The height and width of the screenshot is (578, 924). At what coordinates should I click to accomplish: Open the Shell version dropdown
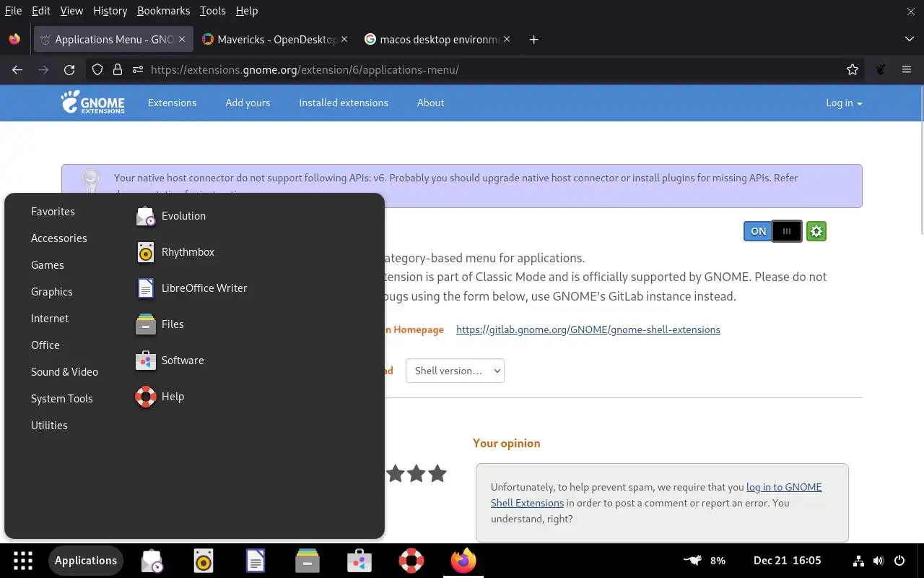[455, 371]
